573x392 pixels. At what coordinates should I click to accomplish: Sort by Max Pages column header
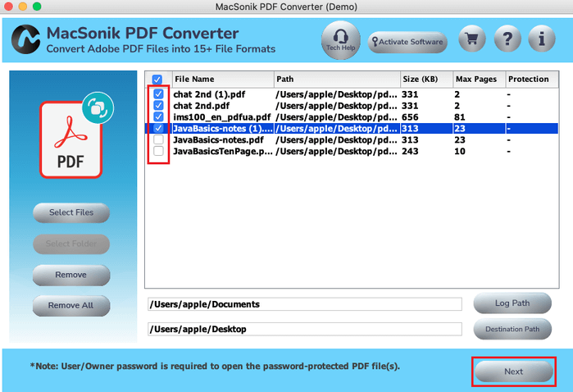click(x=479, y=80)
